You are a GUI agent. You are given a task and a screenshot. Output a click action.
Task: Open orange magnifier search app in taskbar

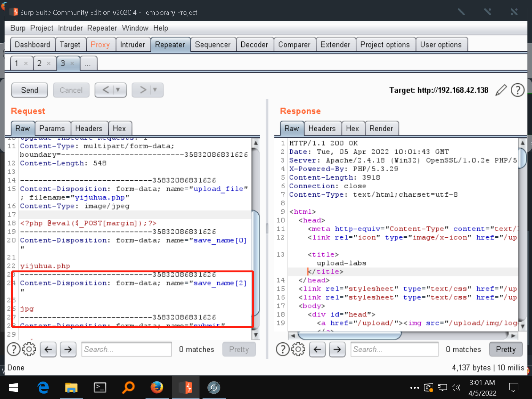128,388
